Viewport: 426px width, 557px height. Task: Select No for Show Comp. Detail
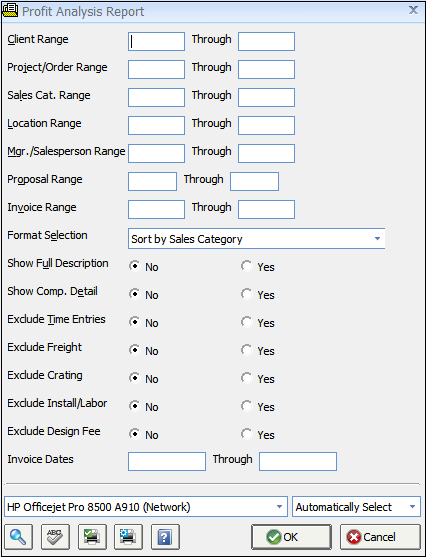135,294
